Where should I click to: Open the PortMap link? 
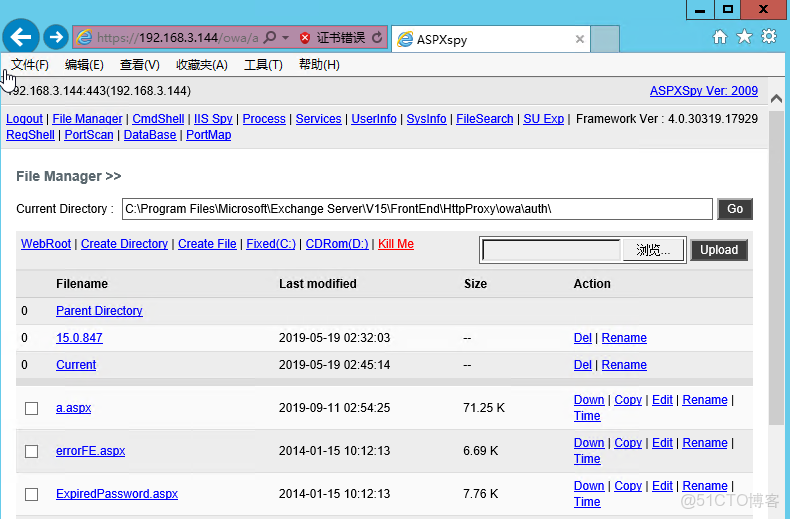pyautogui.click(x=209, y=135)
